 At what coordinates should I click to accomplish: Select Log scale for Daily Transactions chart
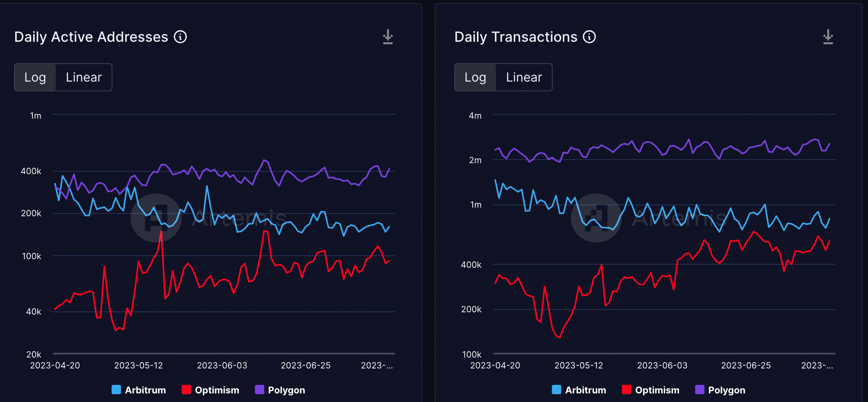[x=475, y=77]
